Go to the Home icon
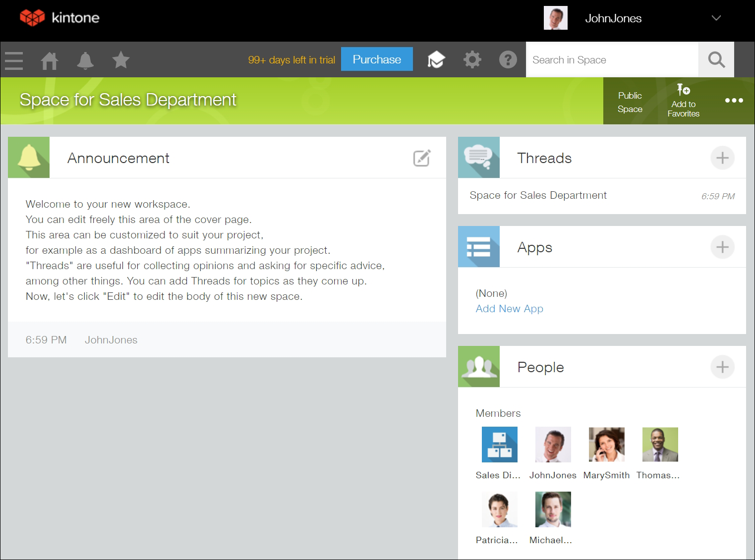The image size is (755, 560). (49, 60)
